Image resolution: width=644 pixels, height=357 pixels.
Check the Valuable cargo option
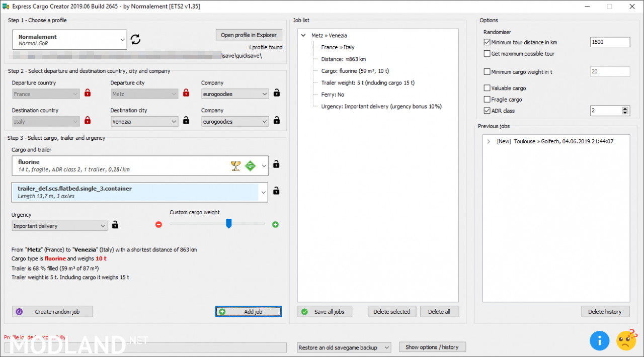click(x=487, y=88)
